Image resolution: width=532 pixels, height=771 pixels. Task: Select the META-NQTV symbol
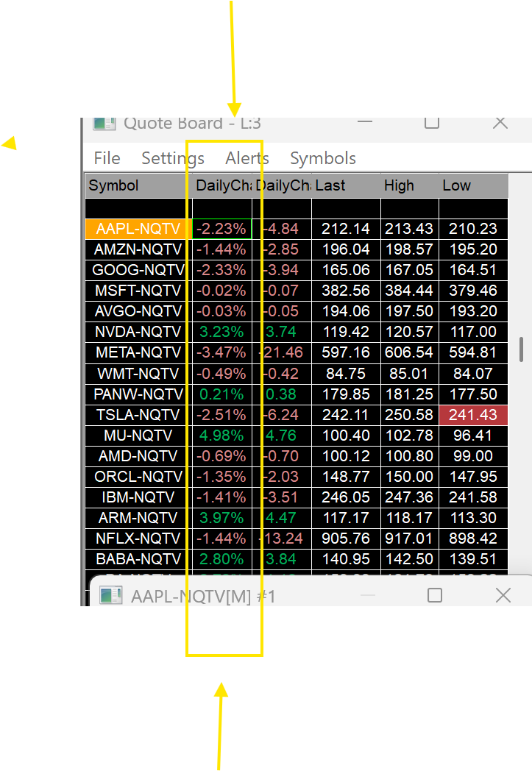[x=138, y=352]
